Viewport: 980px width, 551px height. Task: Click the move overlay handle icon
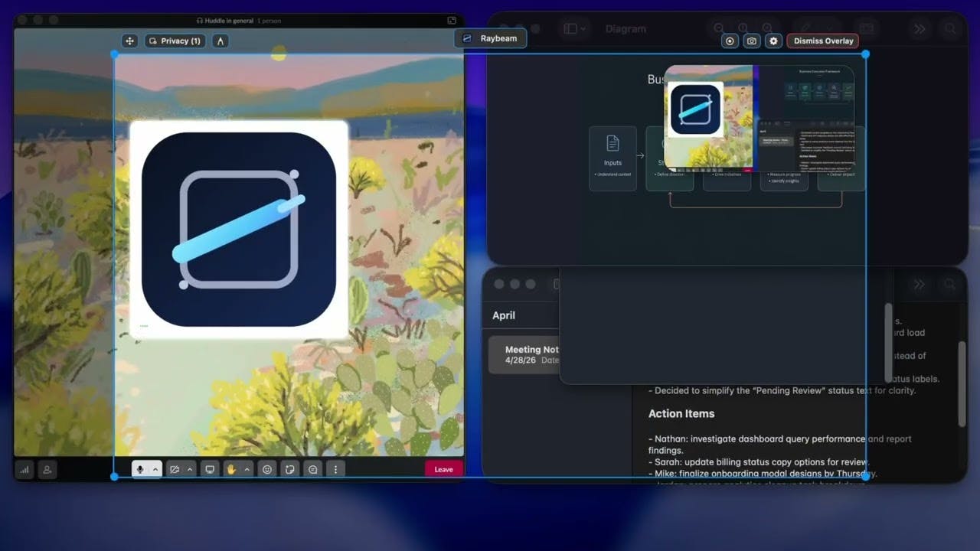pyautogui.click(x=129, y=41)
